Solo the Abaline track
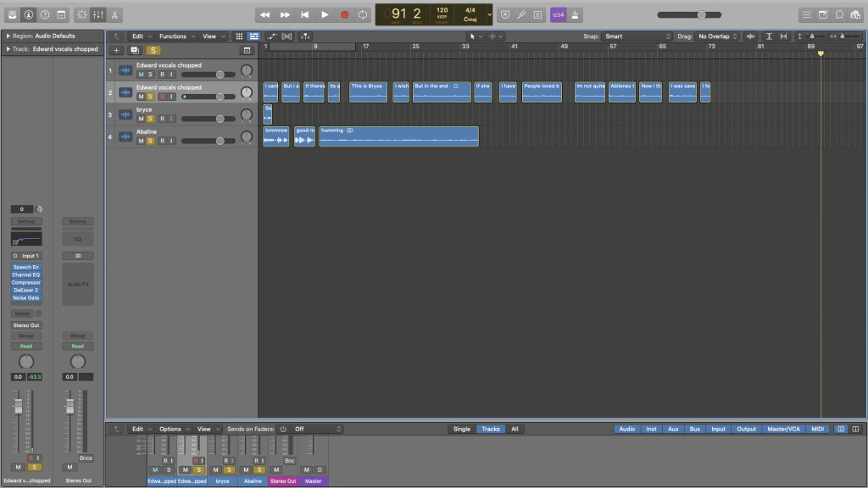Image resolution: width=868 pixels, height=488 pixels. click(x=150, y=141)
